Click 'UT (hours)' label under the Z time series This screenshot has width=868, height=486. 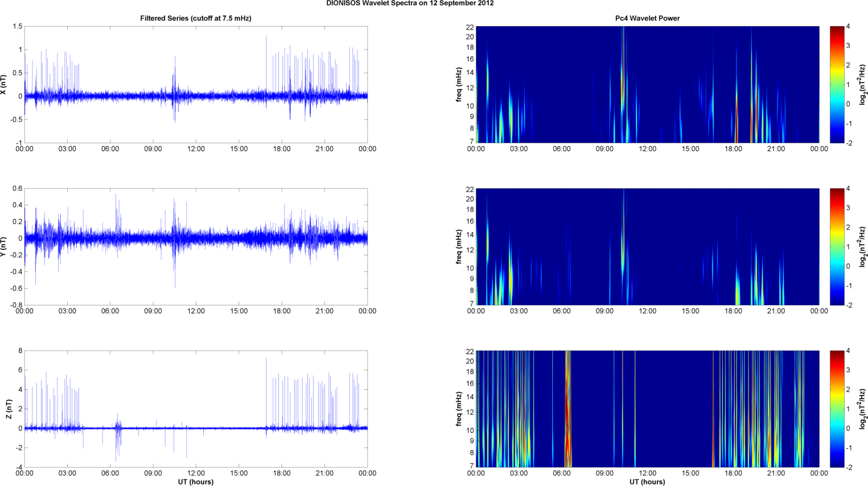tap(196, 482)
